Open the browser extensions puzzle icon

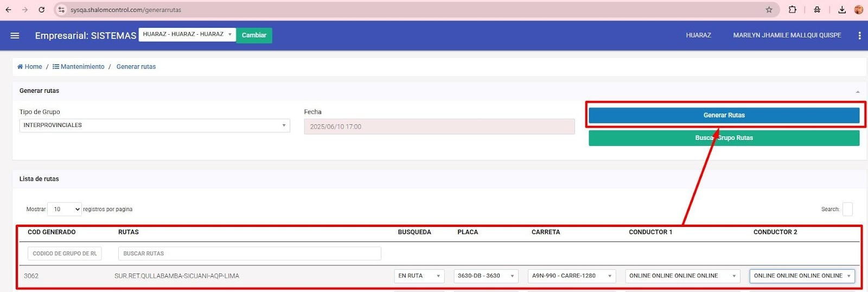point(793,10)
